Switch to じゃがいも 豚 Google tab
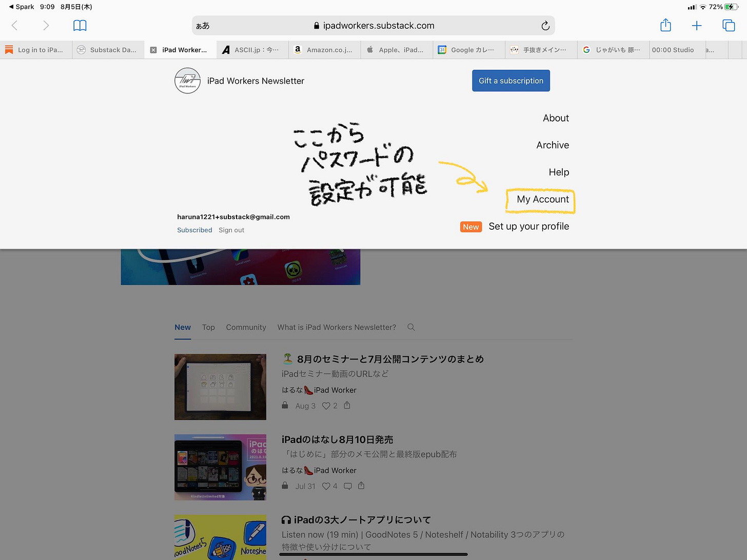The height and width of the screenshot is (560, 747). 614,50
